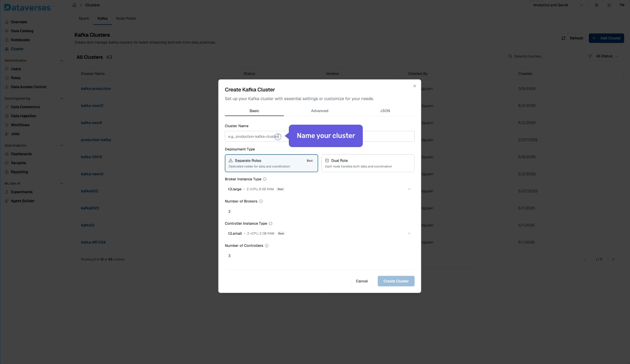Go to Notebooks in the sidebar

pyautogui.click(x=20, y=40)
